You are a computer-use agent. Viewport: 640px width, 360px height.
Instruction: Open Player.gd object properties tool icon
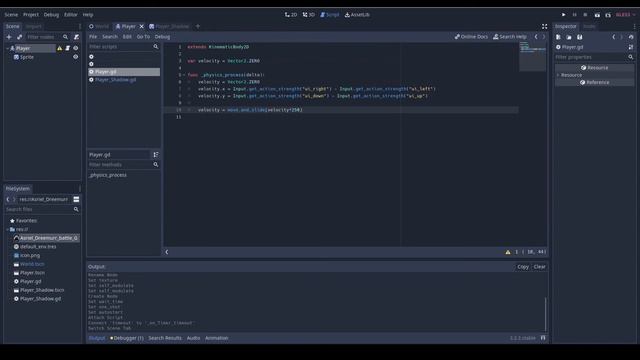[x=631, y=47]
